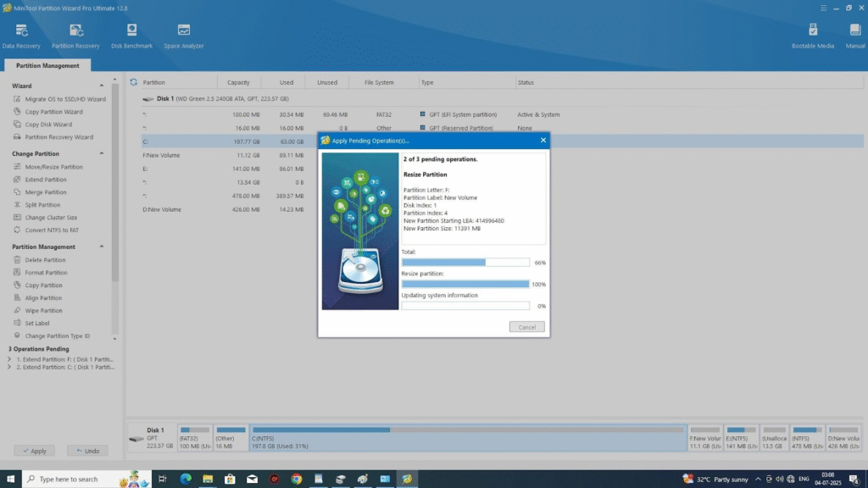Start the Migrate OS to SSD/HD Wizard
This screenshot has height=488, width=868.
tap(59, 99)
